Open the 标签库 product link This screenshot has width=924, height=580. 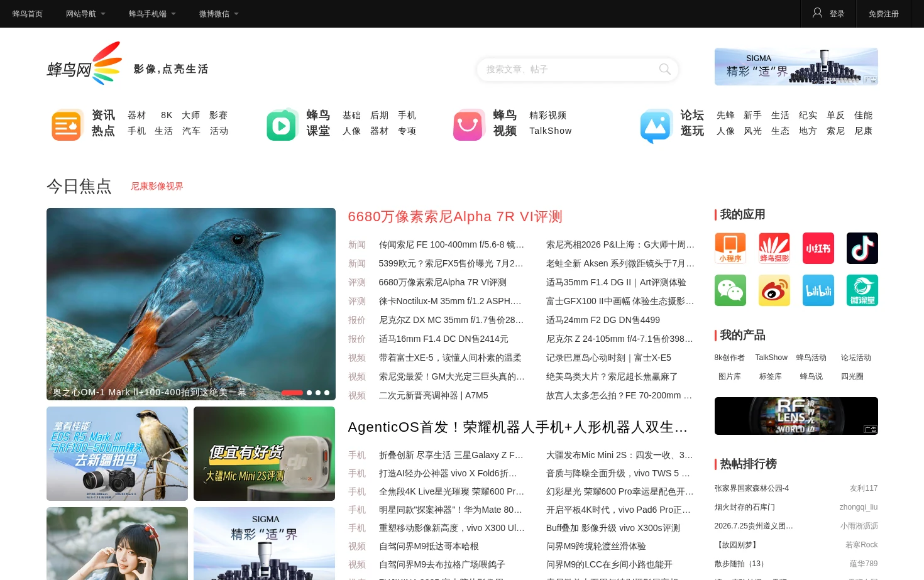pyautogui.click(x=770, y=376)
